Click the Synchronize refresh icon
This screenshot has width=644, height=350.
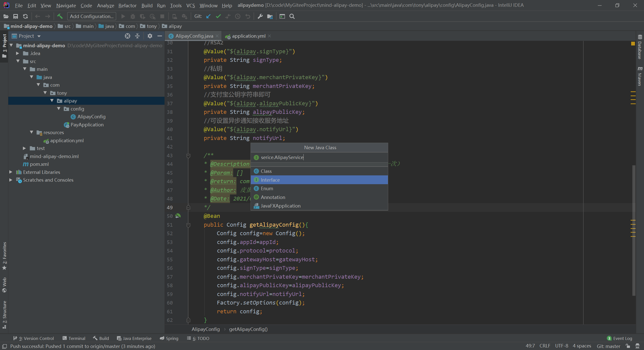click(25, 16)
